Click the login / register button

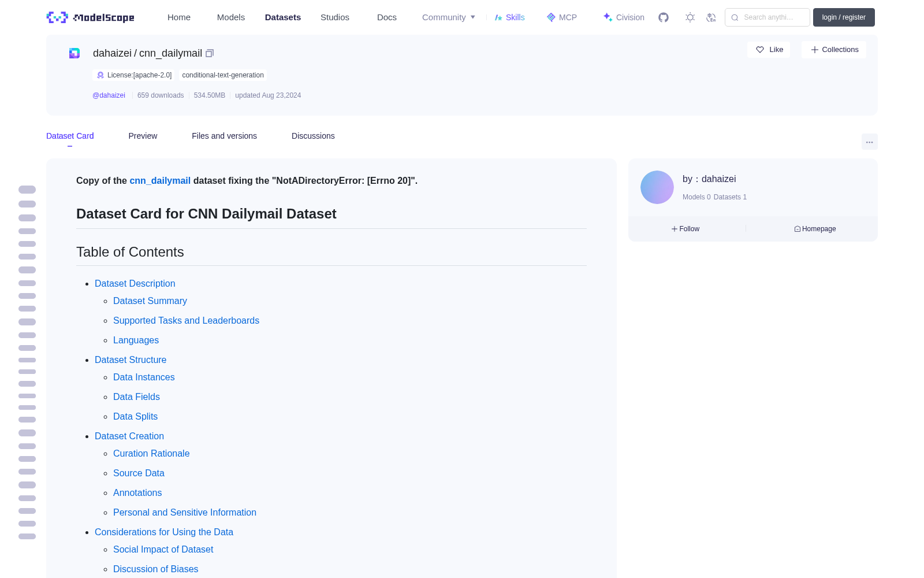(844, 17)
